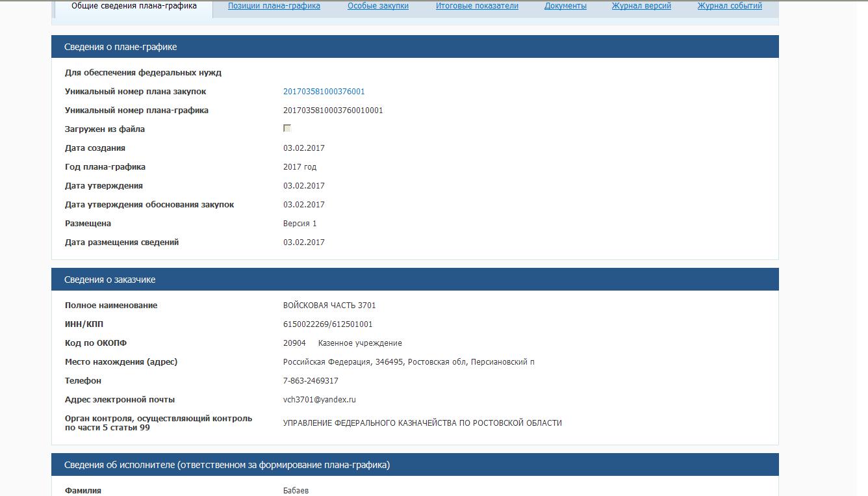
Task: Click the Управление Федерального Казначейства control body text
Action: [422, 423]
